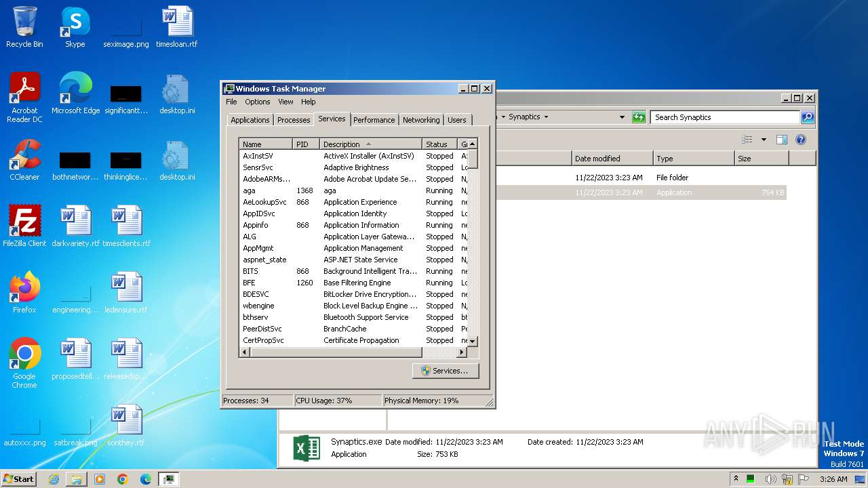
Task: Open Media Player taskbar icon
Action: pos(100,479)
